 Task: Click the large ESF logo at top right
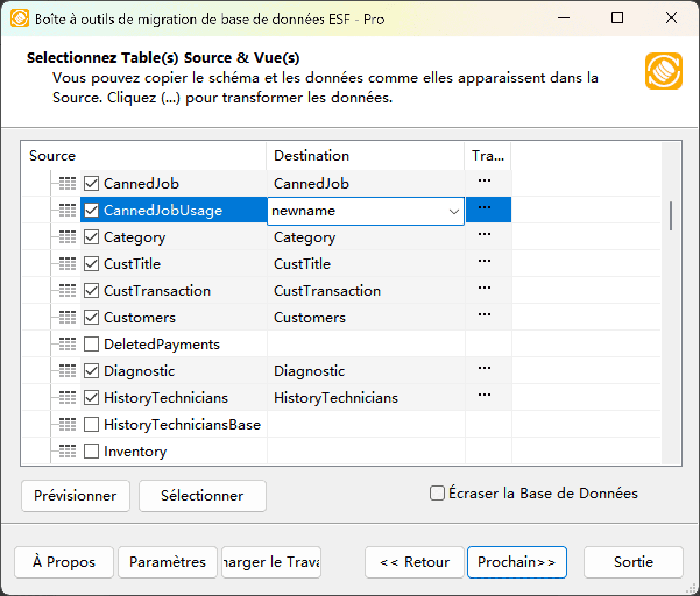point(663,71)
